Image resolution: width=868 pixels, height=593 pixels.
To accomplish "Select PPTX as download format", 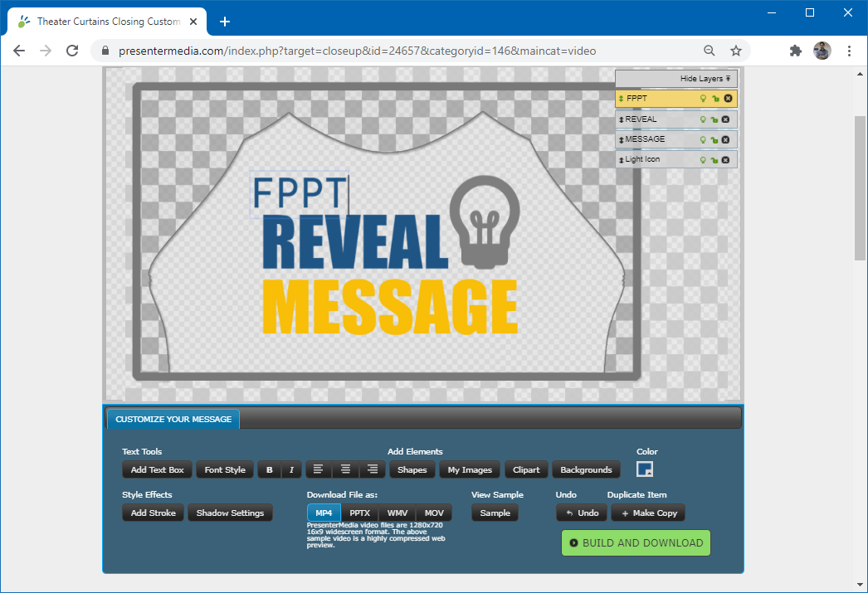I will coord(359,513).
